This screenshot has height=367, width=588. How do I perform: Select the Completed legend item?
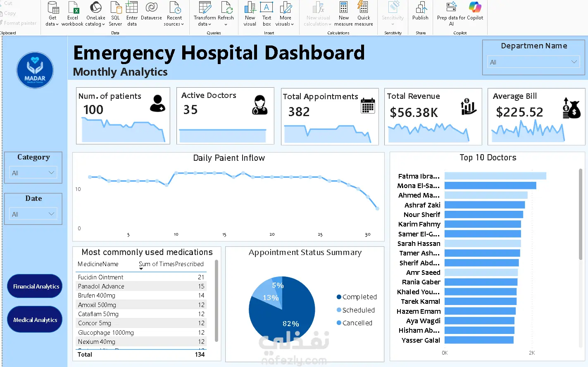tap(357, 297)
